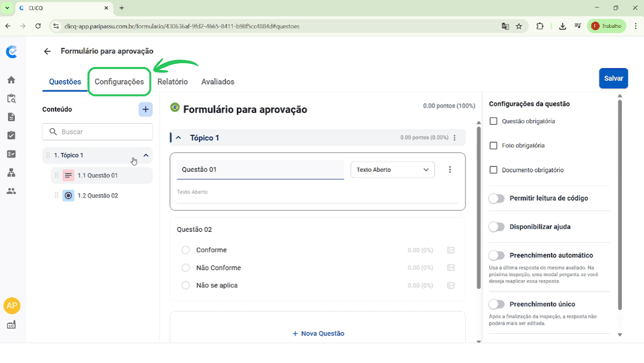Viewport: 644px width, 363px height.
Task: Edit the Questão 01 title field
Action: [x=260, y=170]
